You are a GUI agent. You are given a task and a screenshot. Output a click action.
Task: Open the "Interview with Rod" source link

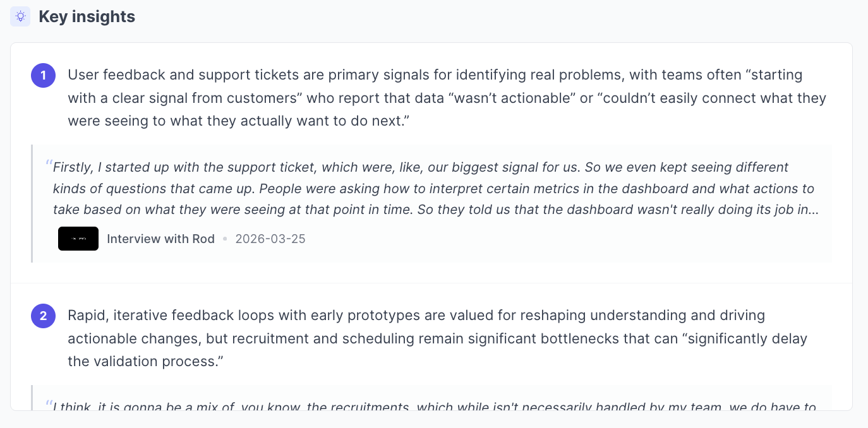[x=160, y=239]
